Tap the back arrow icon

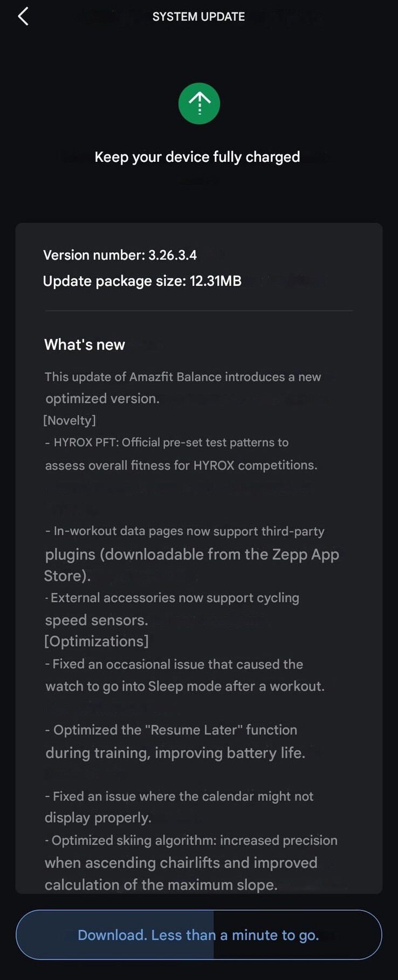click(x=23, y=17)
